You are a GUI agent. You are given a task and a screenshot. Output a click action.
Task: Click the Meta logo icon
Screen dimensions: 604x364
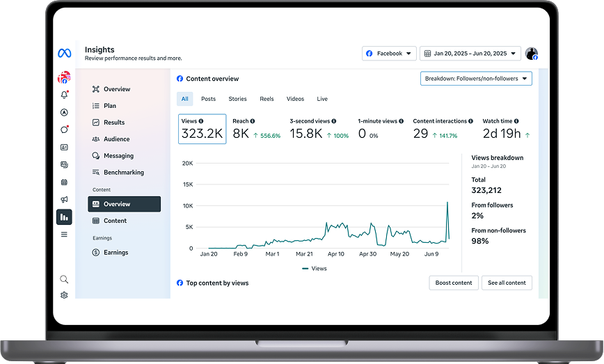coord(64,54)
